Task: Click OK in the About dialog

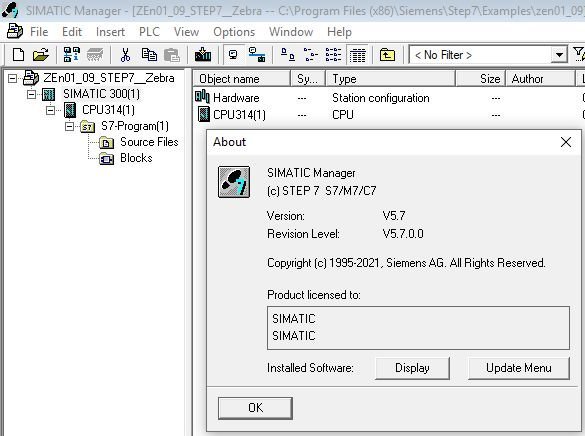Action: tap(255, 408)
